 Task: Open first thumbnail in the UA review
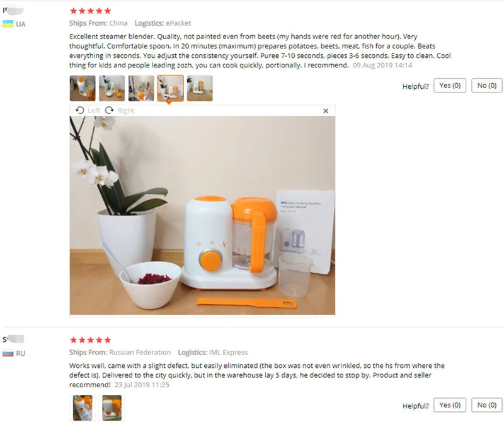click(x=83, y=88)
